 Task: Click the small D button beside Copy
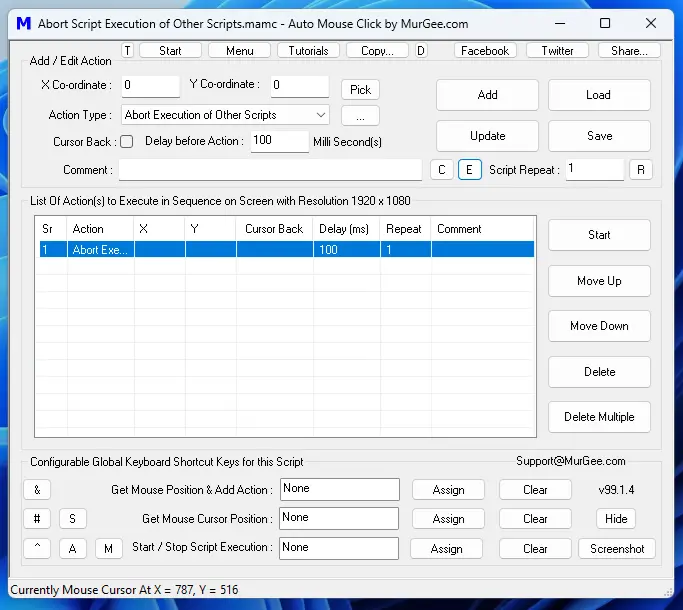[421, 51]
